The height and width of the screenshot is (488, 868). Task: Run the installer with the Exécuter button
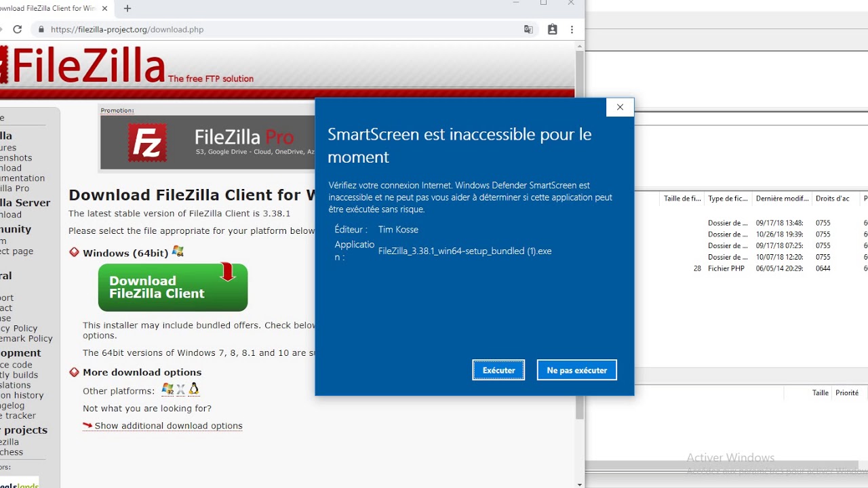pyautogui.click(x=498, y=370)
